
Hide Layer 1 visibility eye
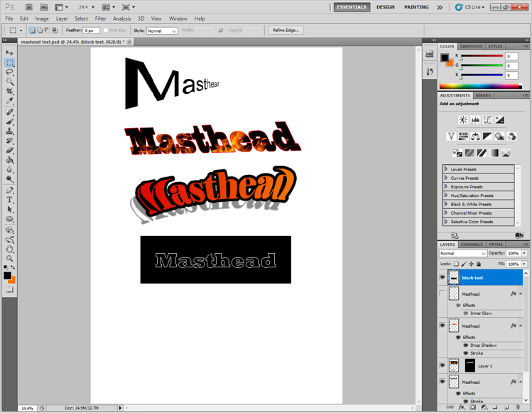[443, 365]
